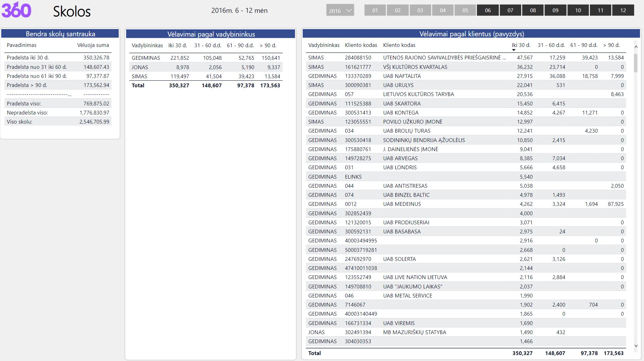Sort managers table by > 90 d.
This screenshot has height=361, width=644.
268,45
